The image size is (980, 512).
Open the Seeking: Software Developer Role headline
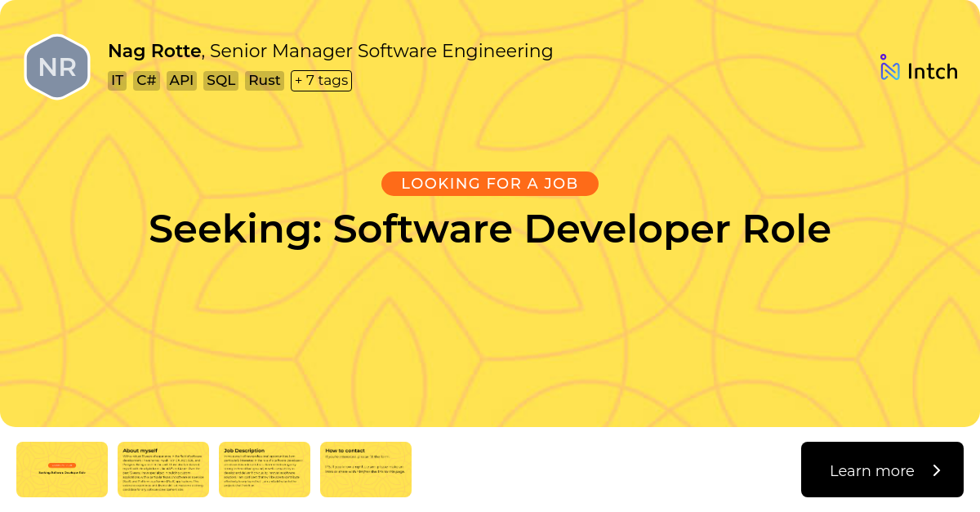point(489,229)
